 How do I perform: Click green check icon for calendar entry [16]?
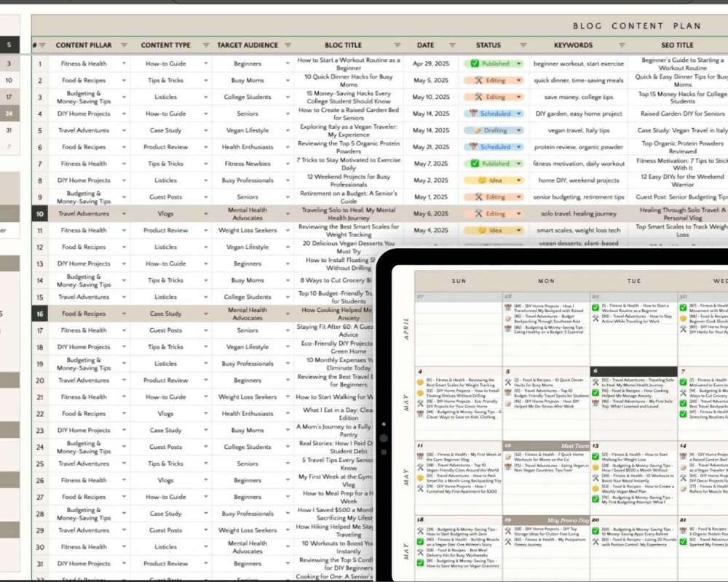click(x=596, y=393)
